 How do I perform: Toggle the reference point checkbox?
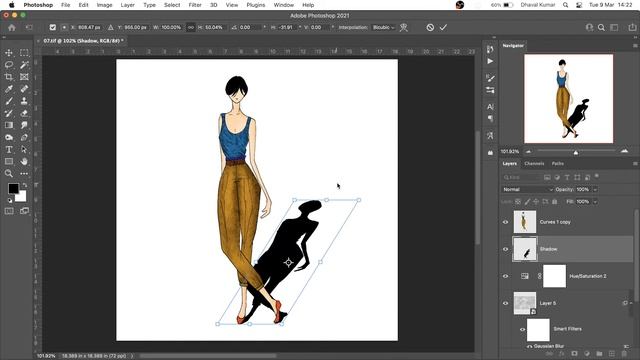point(53,27)
